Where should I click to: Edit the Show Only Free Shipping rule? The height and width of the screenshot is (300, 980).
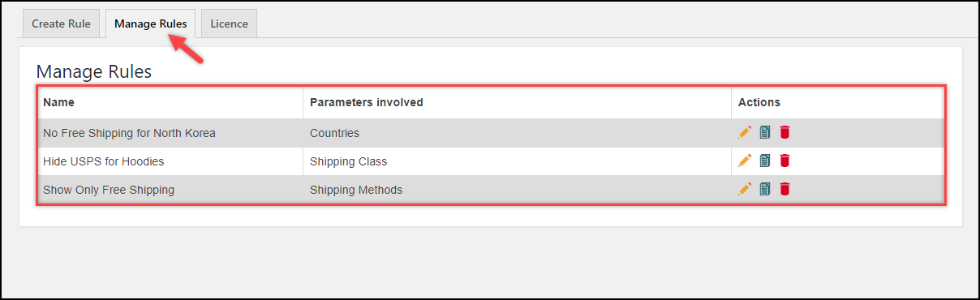[745, 189]
